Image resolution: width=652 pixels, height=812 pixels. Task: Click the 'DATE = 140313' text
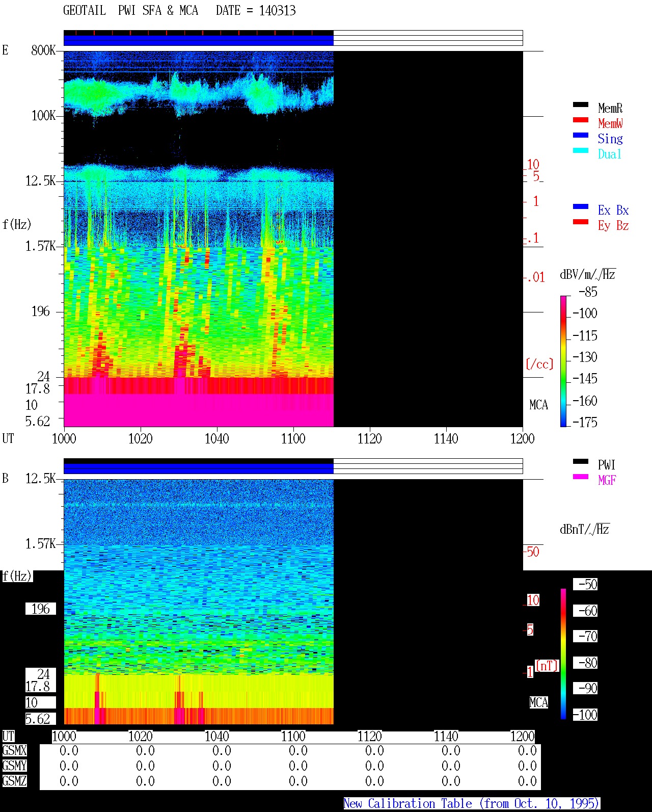coord(256,10)
